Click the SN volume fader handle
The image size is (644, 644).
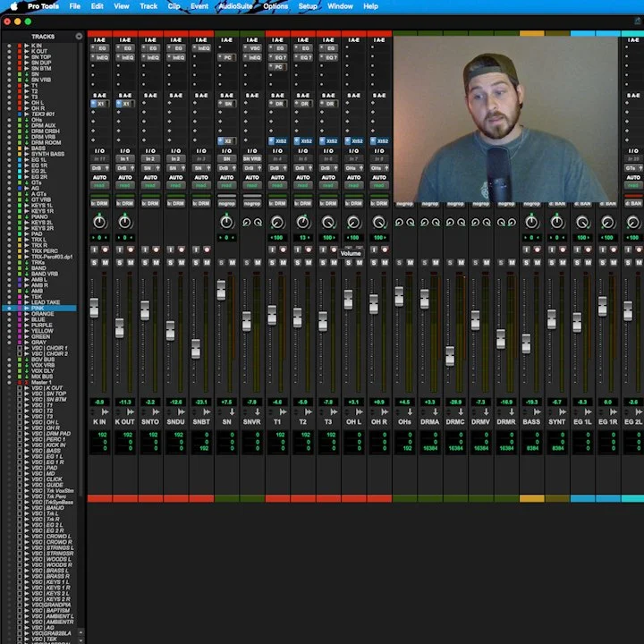coord(222,290)
